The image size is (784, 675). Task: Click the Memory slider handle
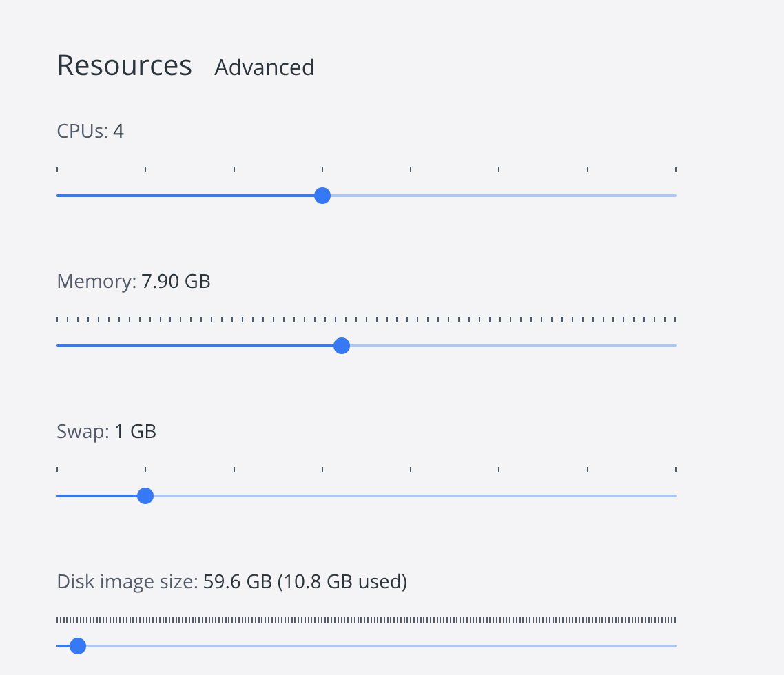tap(341, 346)
